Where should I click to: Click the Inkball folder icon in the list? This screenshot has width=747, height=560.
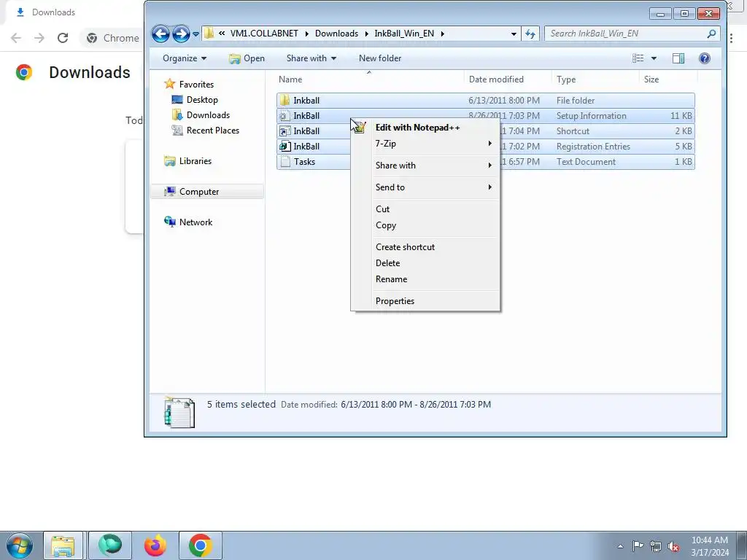(285, 101)
